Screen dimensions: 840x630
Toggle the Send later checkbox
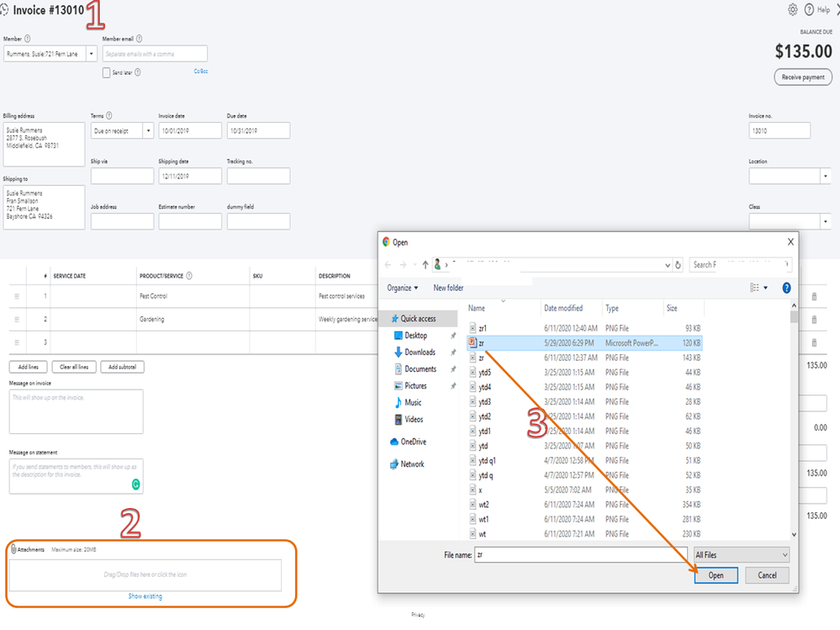coord(106,72)
